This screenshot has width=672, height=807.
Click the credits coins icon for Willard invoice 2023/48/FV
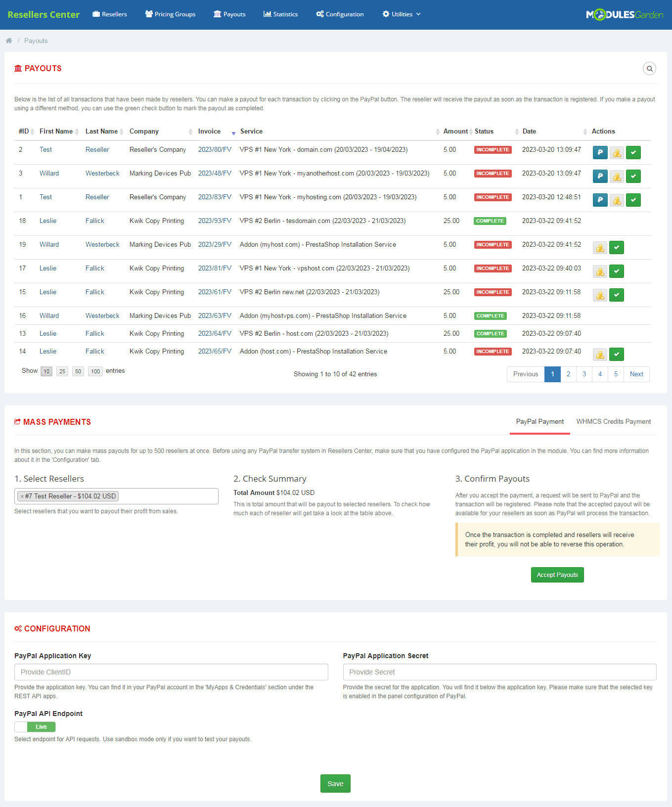point(617,177)
